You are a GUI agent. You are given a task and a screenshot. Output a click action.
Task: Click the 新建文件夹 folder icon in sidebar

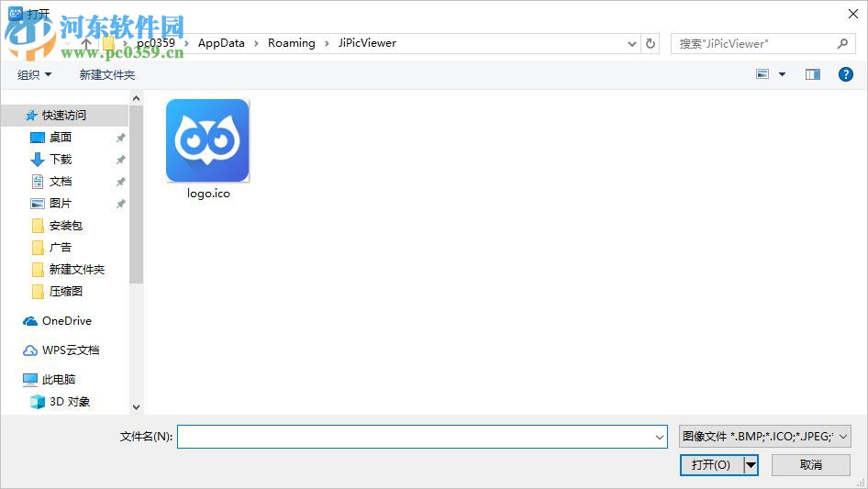click(38, 270)
